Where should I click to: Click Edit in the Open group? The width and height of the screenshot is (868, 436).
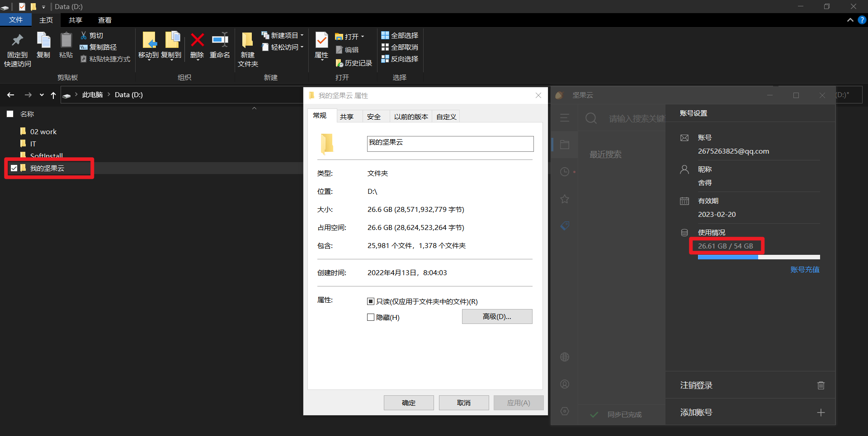pyautogui.click(x=347, y=50)
